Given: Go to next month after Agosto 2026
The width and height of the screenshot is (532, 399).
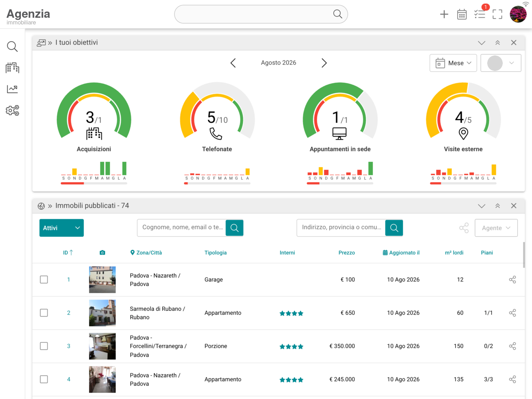Looking at the screenshot, I should (324, 63).
